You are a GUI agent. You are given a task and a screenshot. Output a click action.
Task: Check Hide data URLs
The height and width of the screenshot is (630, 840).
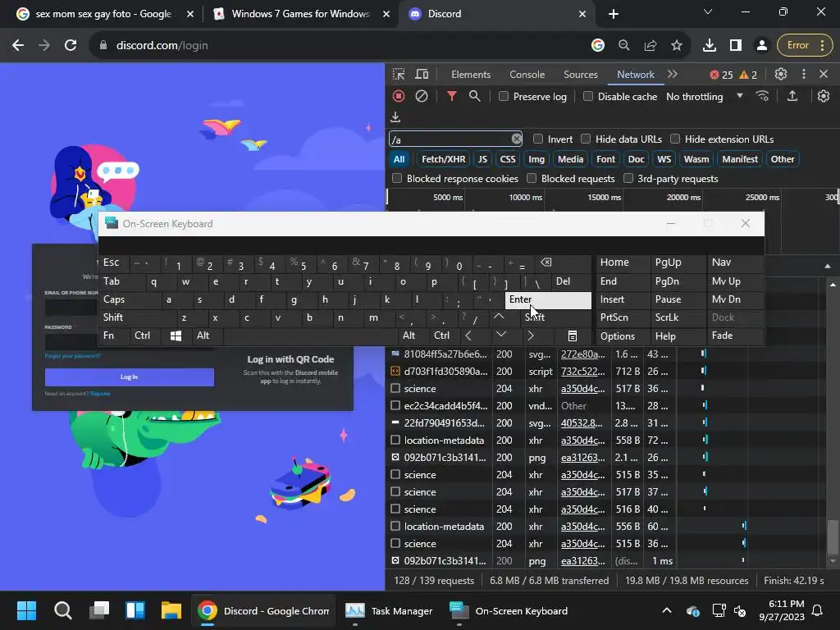[586, 139]
